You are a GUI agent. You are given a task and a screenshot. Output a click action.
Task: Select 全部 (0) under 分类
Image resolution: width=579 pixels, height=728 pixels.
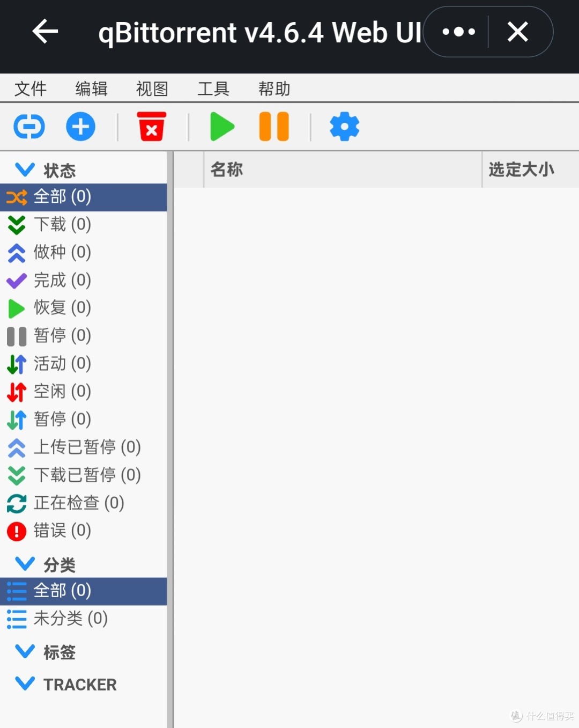coord(84,591)
